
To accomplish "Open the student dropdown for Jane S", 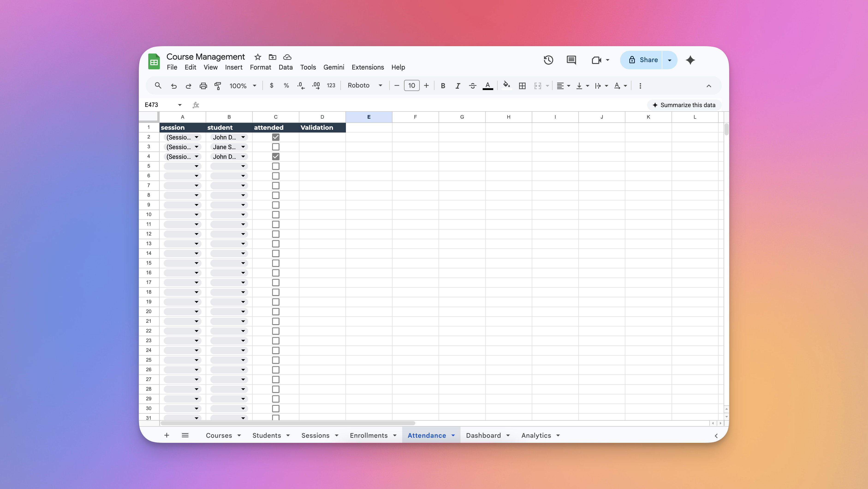I will (243, 147).
